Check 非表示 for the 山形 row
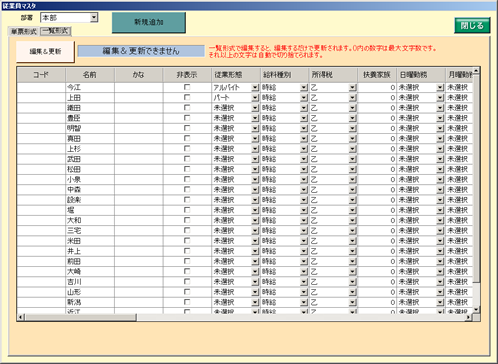The image size is (498, 364). tap(187, 292)
